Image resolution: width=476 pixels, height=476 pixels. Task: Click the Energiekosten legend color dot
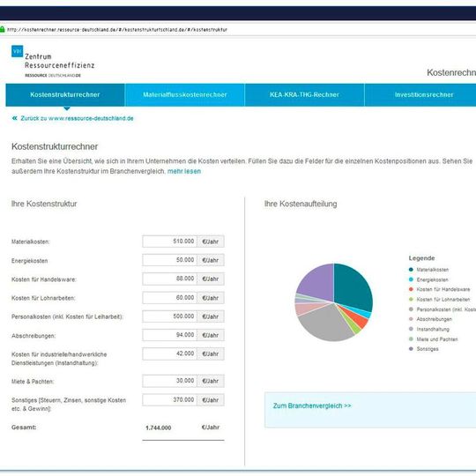click(x=411, y=279)
